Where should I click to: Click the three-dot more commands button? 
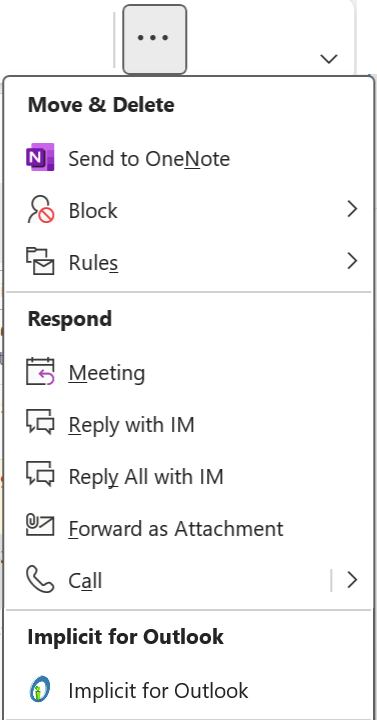coord(154,39)
